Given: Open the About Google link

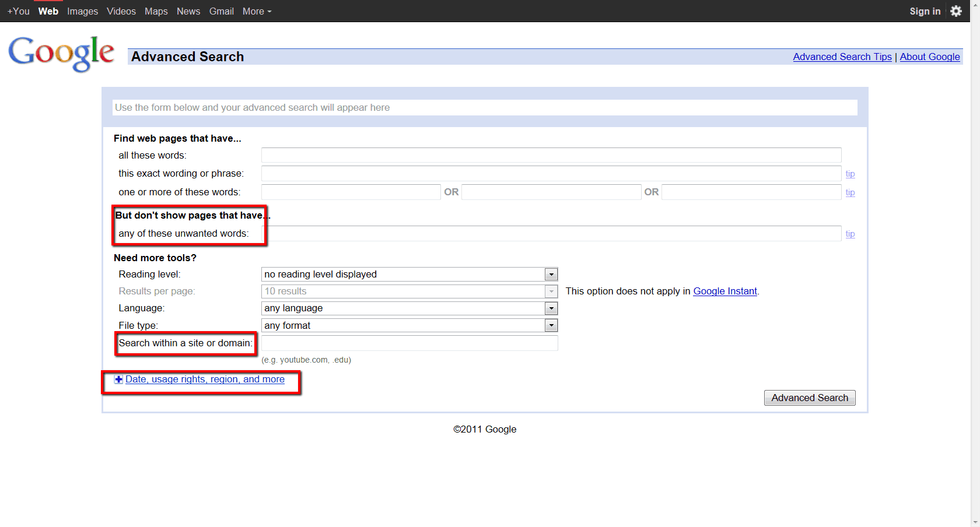Looking at the screenshot, I should click(x=929, y=57).
